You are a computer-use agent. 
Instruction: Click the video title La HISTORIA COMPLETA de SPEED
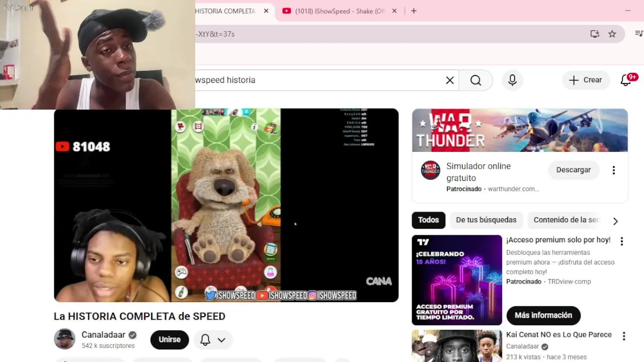click(x=139, y=316)
